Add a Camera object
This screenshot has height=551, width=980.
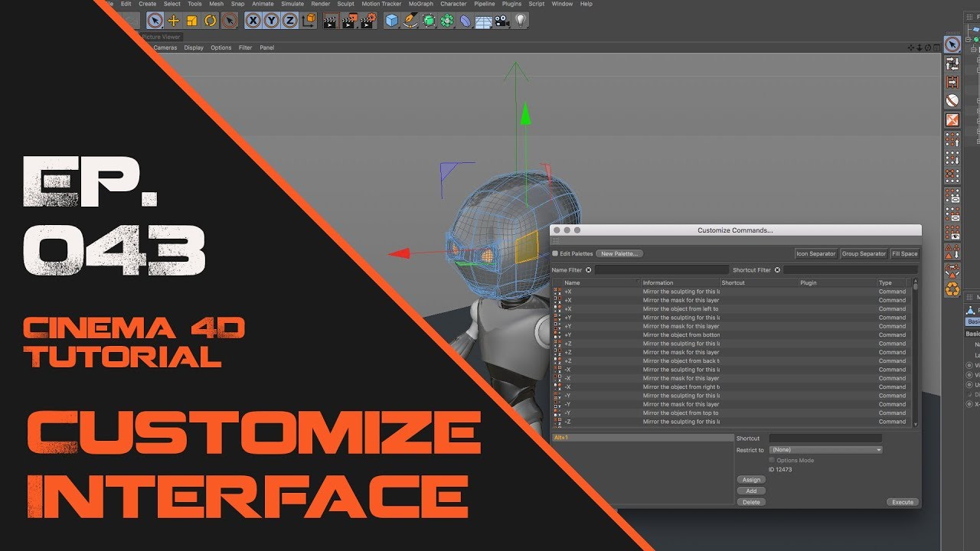502,21
